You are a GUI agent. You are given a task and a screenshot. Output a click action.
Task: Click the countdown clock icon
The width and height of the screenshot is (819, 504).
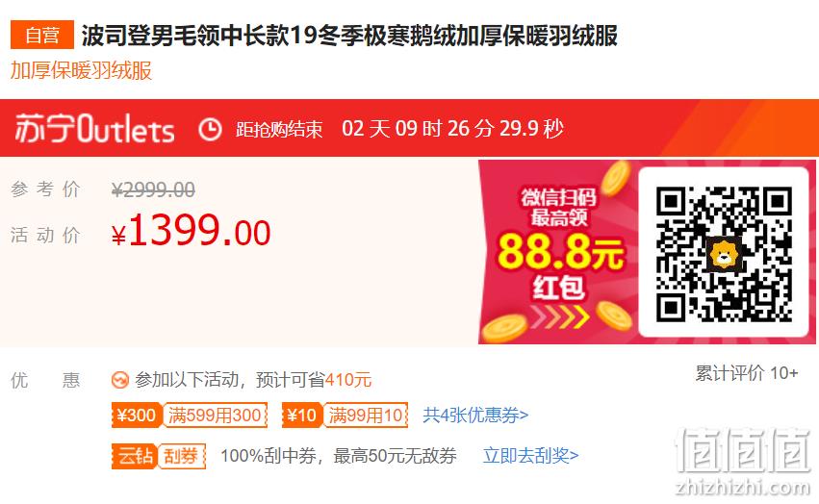210,129
